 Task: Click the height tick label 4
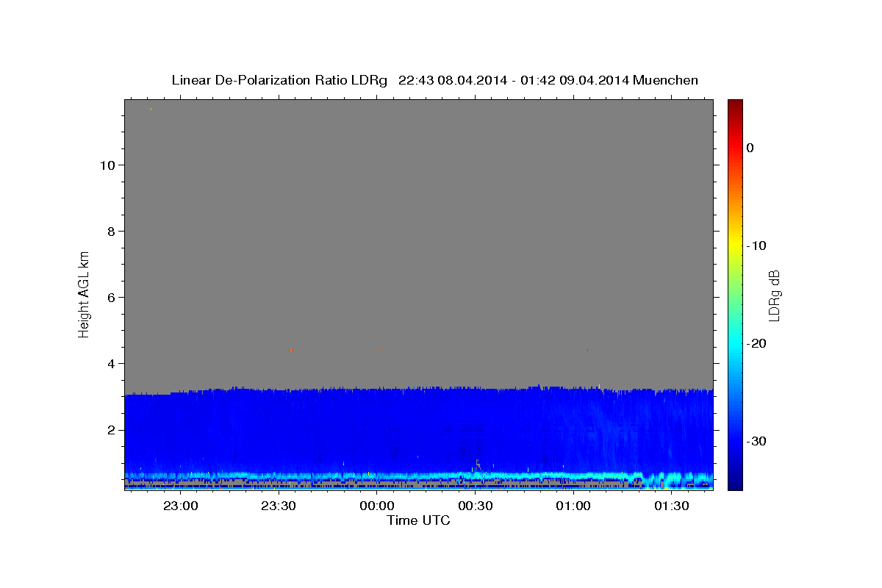110,364
